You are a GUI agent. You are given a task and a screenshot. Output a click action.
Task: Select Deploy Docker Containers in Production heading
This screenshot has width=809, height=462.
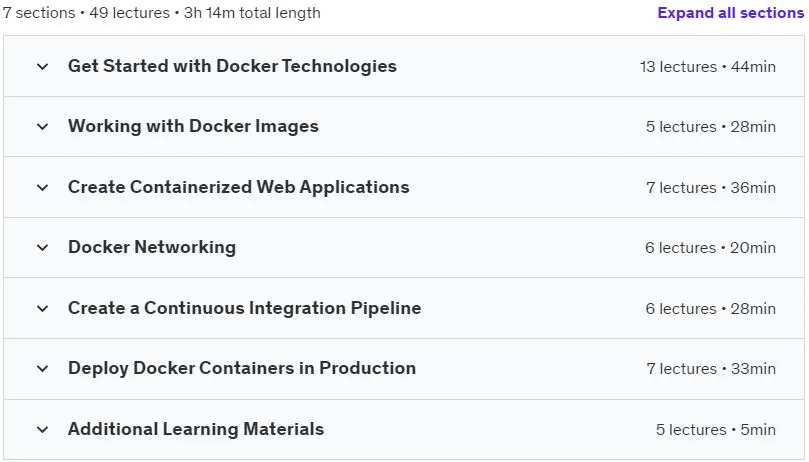tap(242, 368)
